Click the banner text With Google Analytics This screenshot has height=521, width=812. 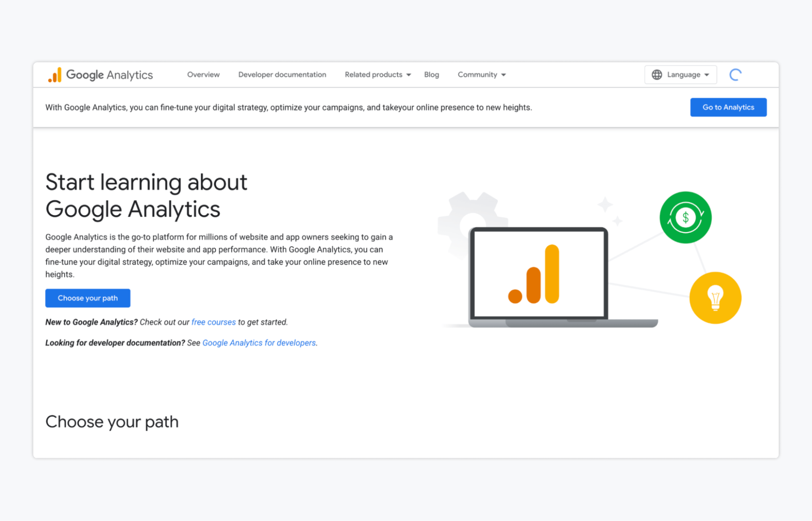click(x=289, y=107)
